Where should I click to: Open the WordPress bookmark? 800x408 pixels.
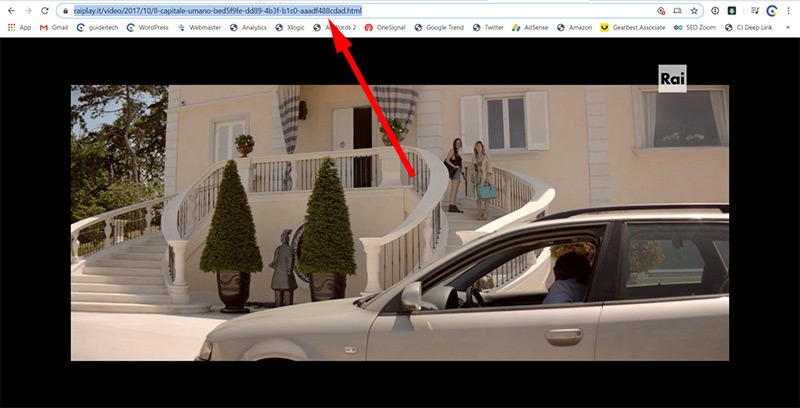pyautogui.click(x=147, y=28)
